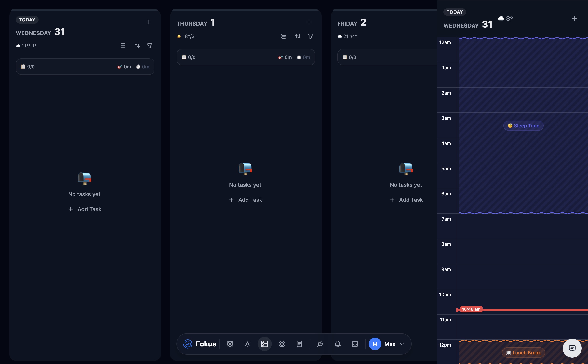Toggle grouping on Wednesday's column
This screenshot has height=364, width=588.
pyautogui.click(x=123, y=45)
